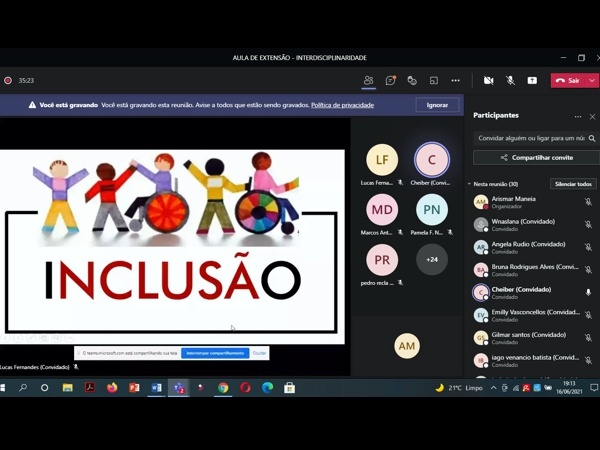Click the AM self avatar tile

click(x=407, y=346)
